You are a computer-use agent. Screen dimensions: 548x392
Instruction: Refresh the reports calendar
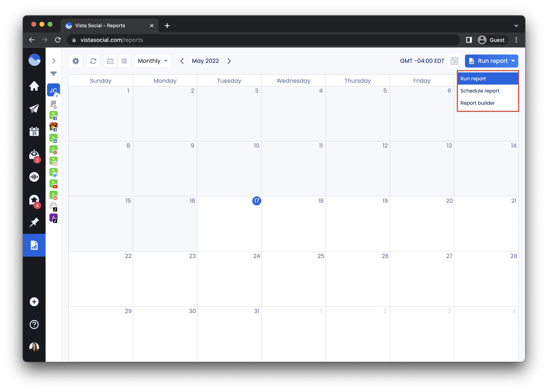(93, 61)
